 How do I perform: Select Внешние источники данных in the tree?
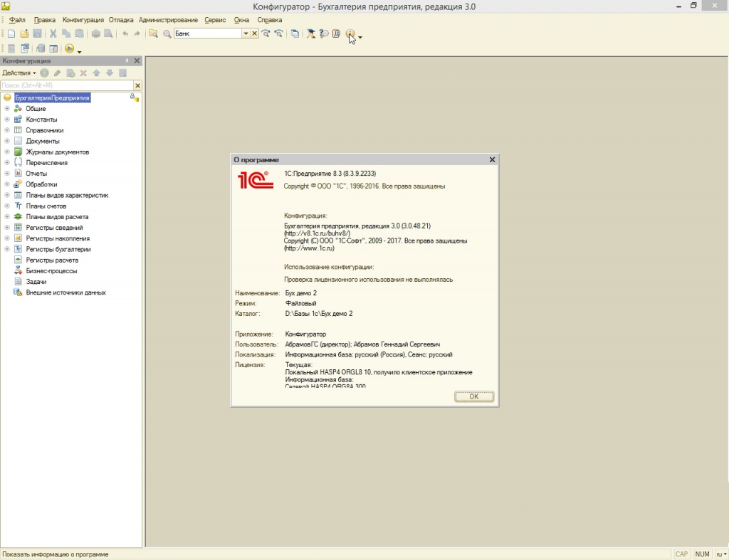[x=66, y=292]
